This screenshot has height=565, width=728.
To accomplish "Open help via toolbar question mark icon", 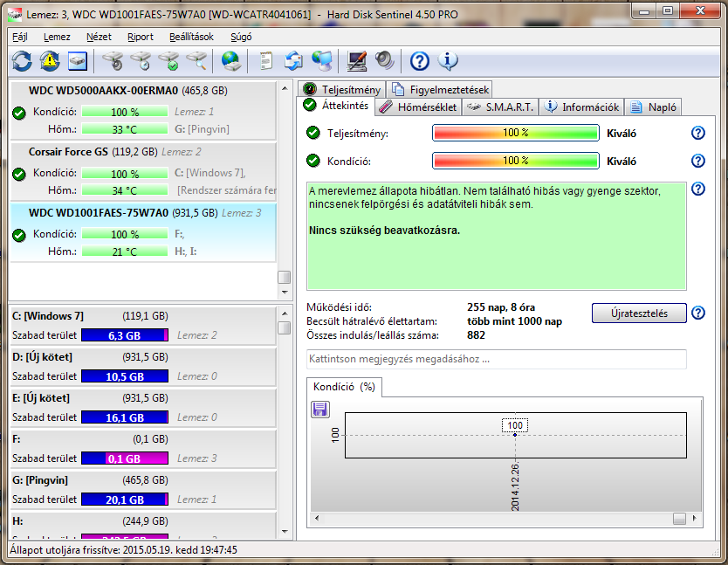I will pyautogui.click(x=420, y=61).
